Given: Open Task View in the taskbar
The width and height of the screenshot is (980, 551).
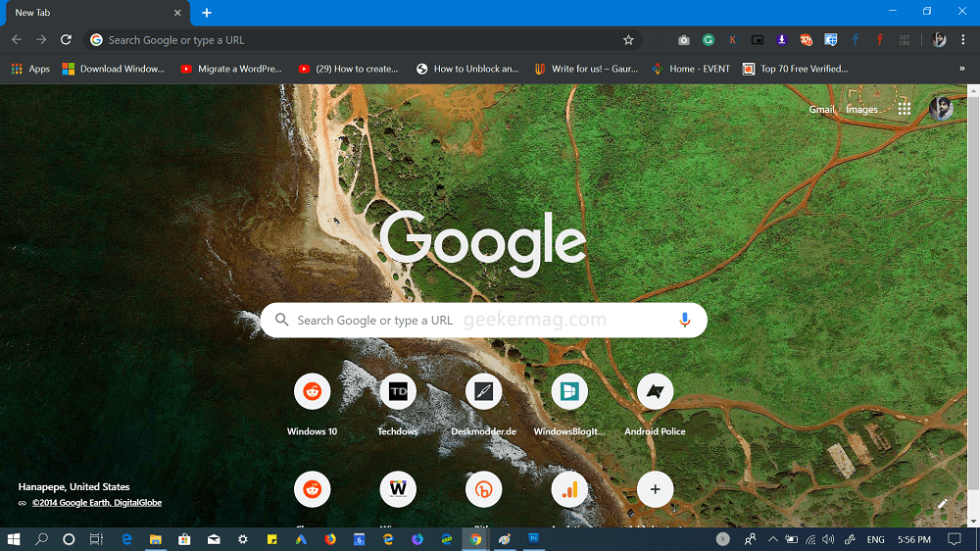Looking at the screenshot, I should [96, 539].
